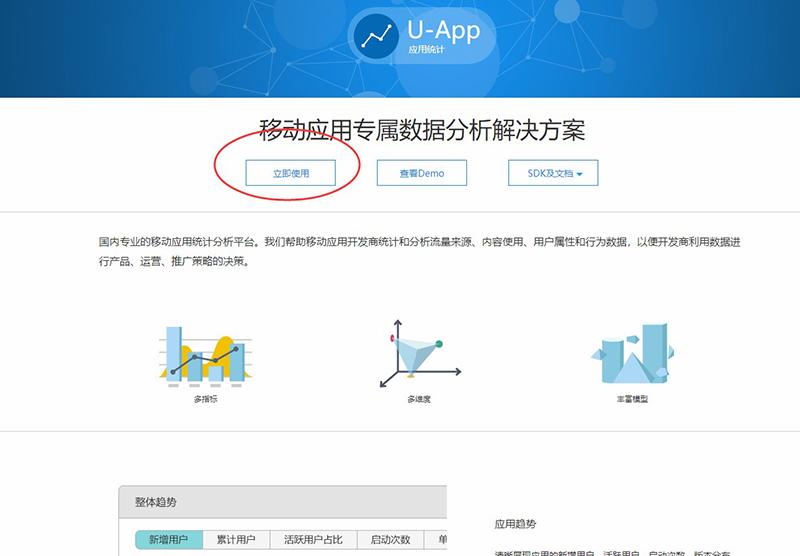
Task: Click the 移动应用专属数据分析解决方案 headline
Action: (x=422, y=130)
